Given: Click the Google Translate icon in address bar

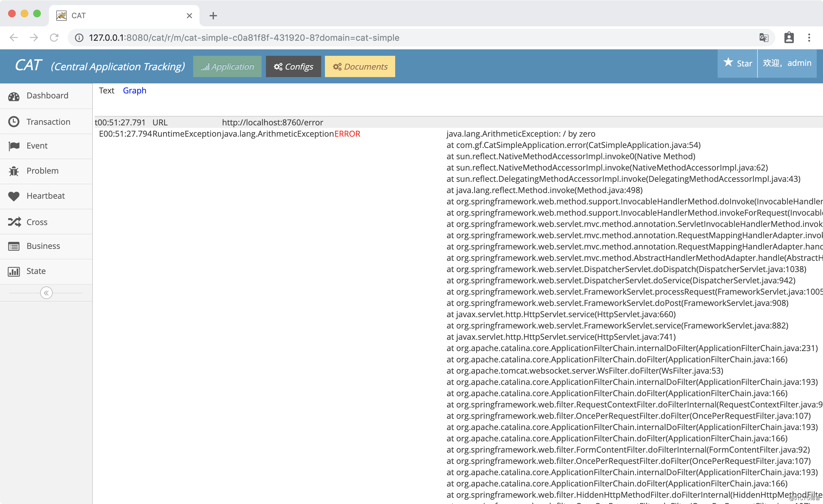Looking at the screenshot, I should coord(764,37).
